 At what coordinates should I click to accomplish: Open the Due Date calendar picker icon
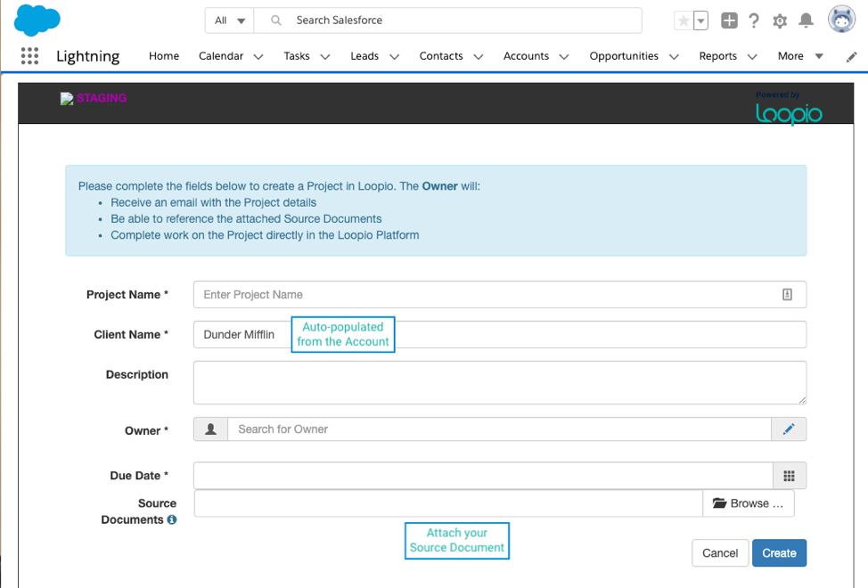(x=789, y=475)
